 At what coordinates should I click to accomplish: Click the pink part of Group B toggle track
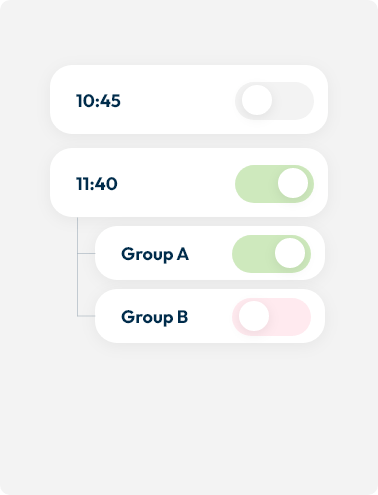click(289, 317)
